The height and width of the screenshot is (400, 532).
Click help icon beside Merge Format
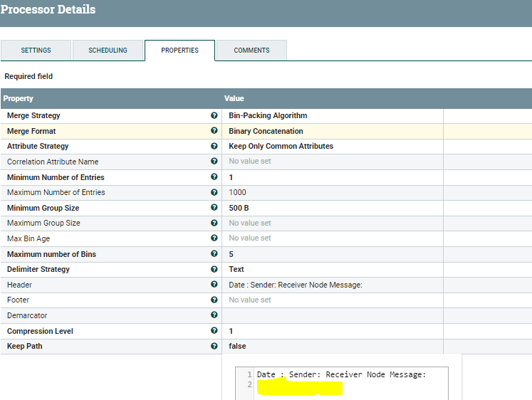[214, 131]
